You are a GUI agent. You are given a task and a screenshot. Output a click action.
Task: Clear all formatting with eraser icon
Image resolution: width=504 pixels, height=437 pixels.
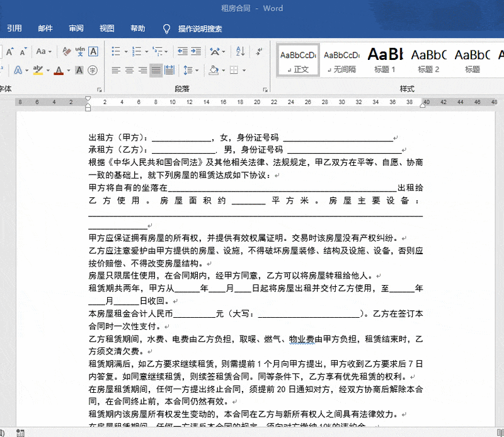coord(66,51)
